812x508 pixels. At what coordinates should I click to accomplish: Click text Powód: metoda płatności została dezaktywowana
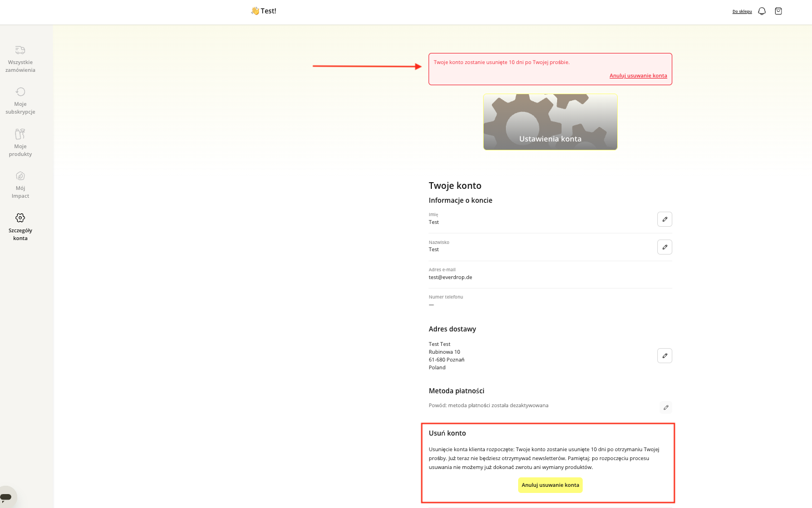(489, 406)
